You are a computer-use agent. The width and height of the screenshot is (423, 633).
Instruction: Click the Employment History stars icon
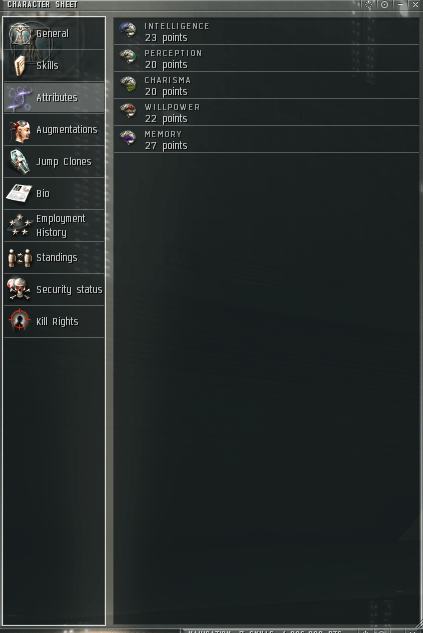pyautogui.click(x=20, y=225)
